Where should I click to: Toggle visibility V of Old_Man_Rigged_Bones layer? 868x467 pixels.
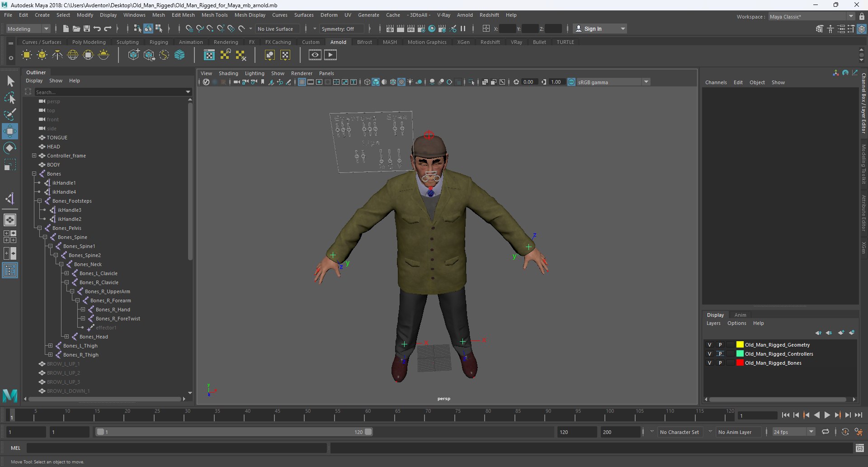709,363
